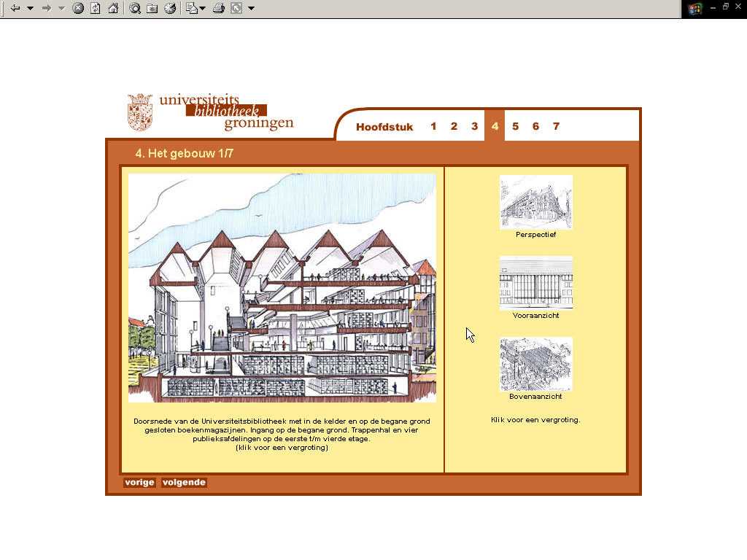Go to Hoofdstuk chapter 1
The height and width of the screenshot is (560, 747).
(433, 126)
